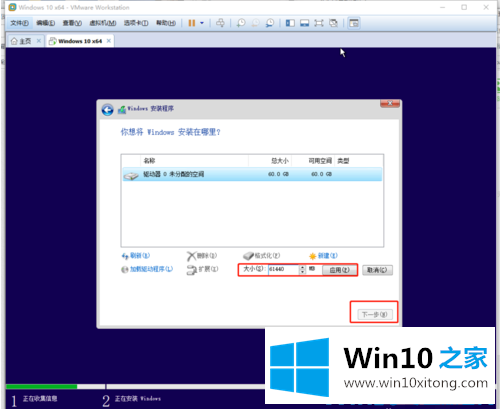The image size is (500, 409).
Task: Click the 新建 (New) partition link
Action: click(x=323, y=256)
